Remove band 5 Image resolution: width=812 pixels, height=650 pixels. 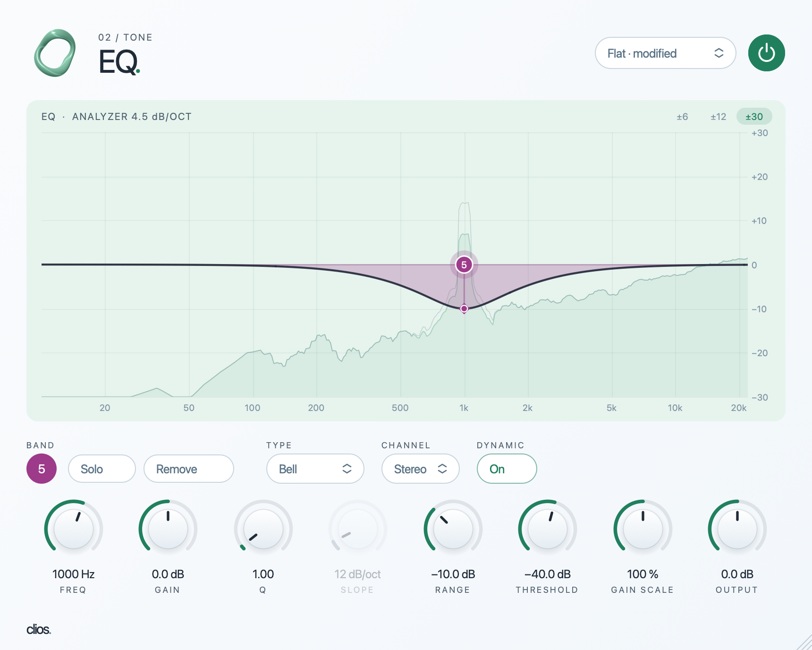pos(188,469)
